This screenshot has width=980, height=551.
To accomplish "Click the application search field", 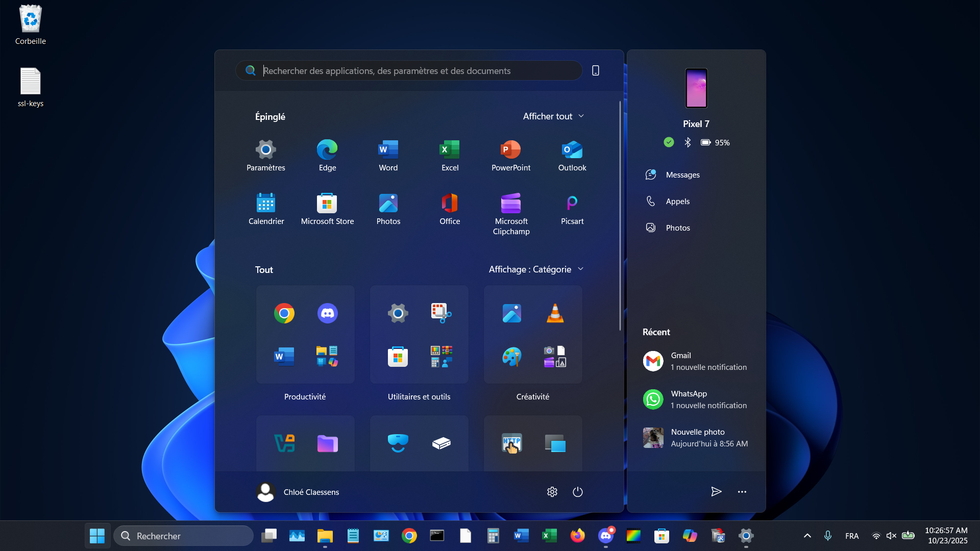I will coord(408,70).
